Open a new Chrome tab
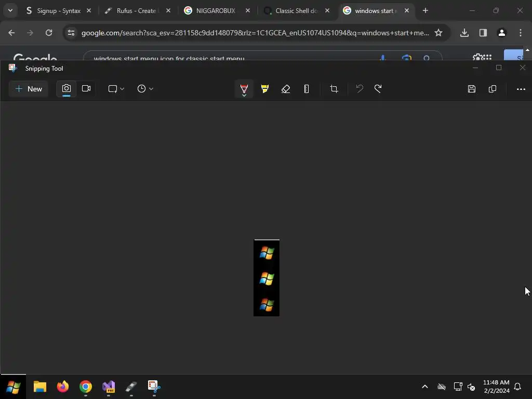 (425, 11)
